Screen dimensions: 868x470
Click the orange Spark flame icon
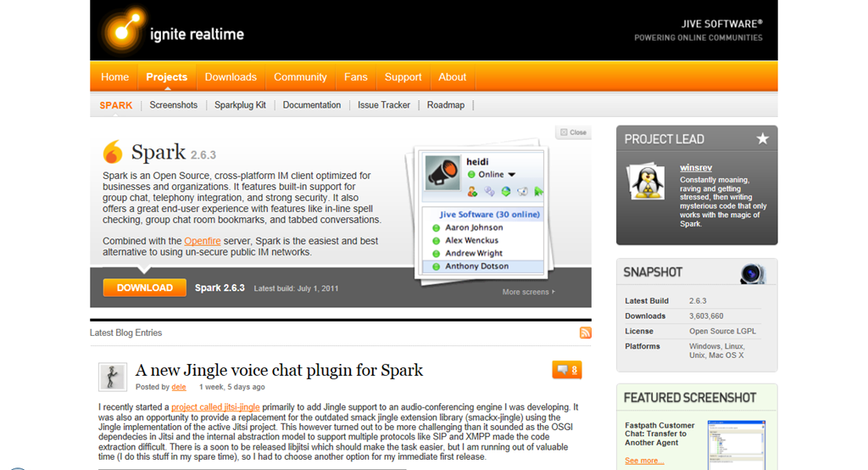tap(113, 152)
